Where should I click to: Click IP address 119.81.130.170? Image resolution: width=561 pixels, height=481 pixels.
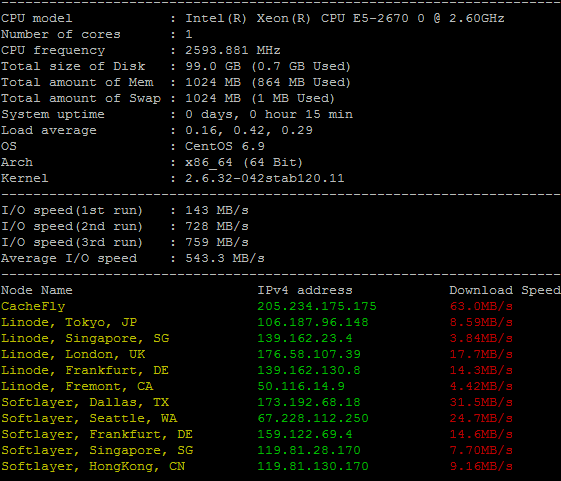coord(313,466)
